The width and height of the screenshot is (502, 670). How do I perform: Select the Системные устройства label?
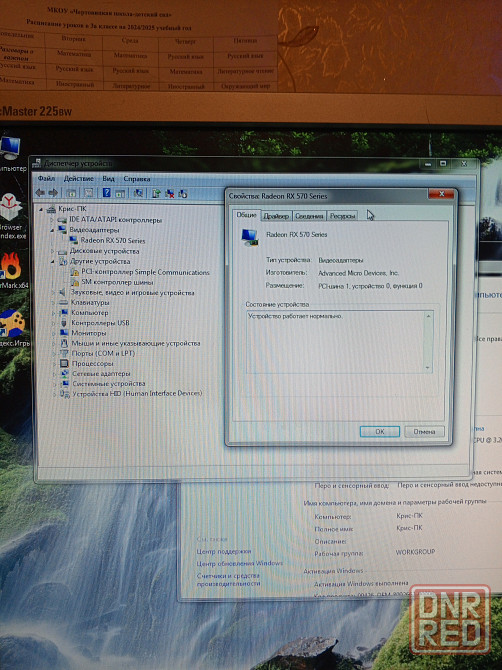(x=109, y=384)
